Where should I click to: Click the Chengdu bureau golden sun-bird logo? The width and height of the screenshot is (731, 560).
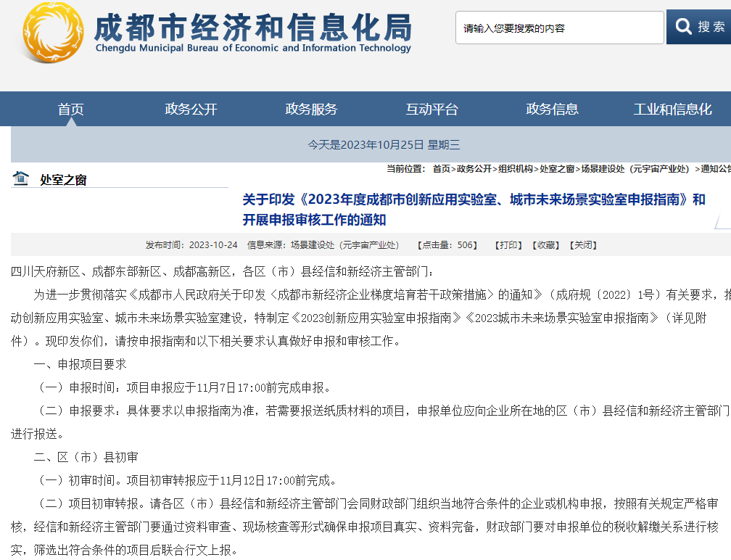(52, 32)
